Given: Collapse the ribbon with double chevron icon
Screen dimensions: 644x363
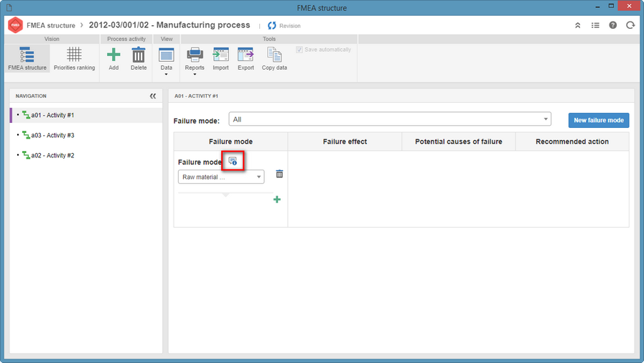Looking at the screenshot, I should [x=577, y=25].
